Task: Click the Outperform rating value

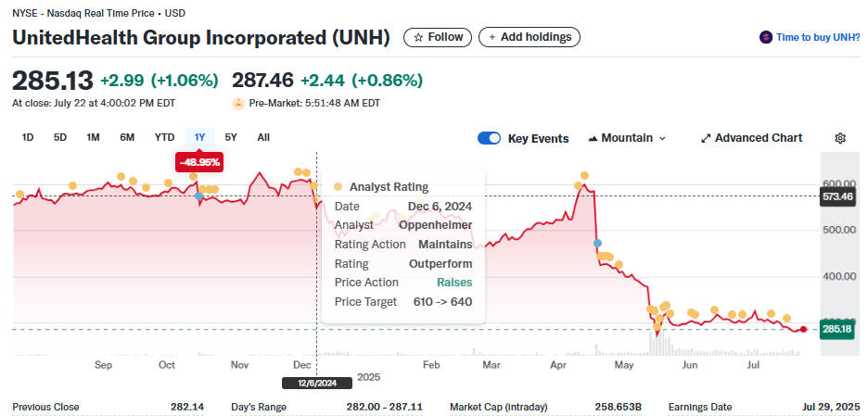Action: tap(440, 263)
